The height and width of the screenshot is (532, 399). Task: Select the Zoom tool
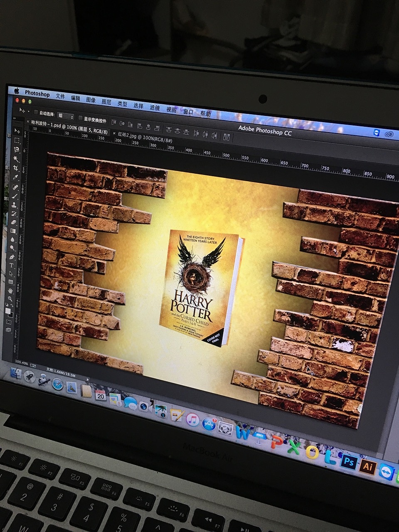pos(10,298)
